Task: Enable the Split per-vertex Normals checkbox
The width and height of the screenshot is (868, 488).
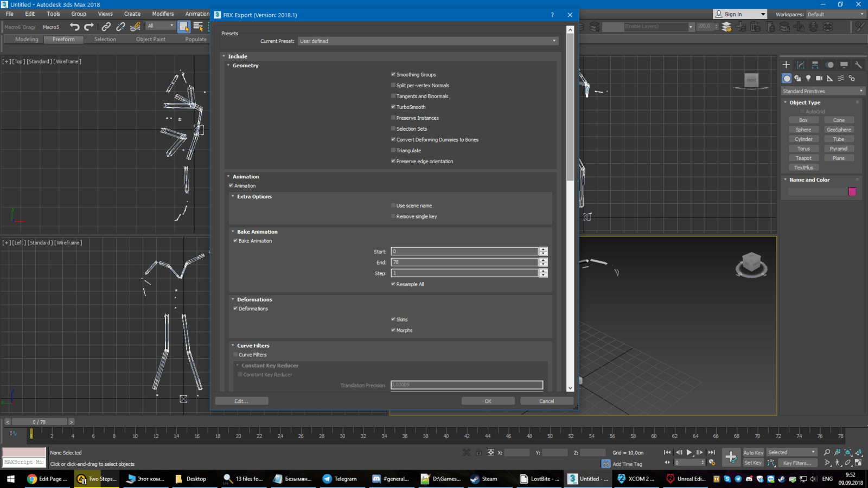Action: click(393, 85)
